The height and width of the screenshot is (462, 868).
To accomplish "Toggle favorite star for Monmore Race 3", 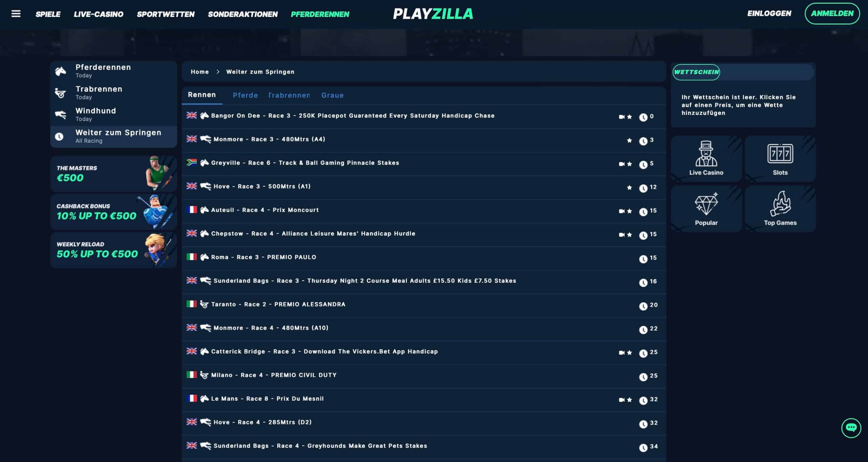I will [629, 140].
